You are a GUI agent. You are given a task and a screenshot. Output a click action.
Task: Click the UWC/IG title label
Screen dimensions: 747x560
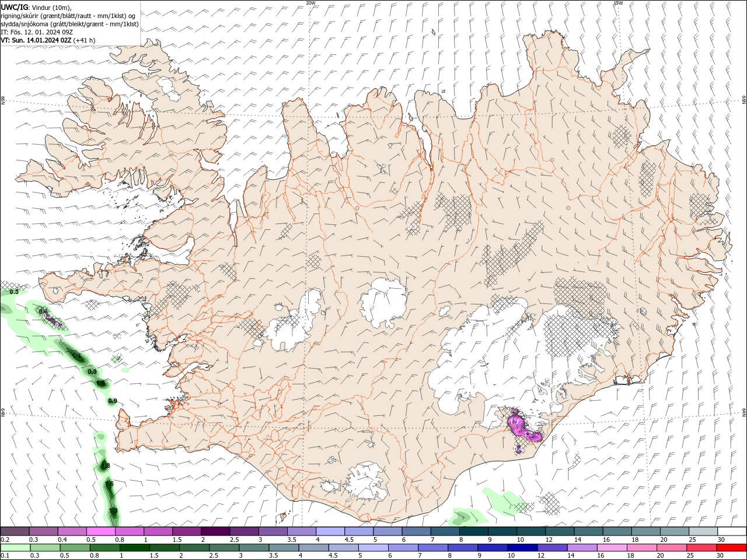(14, 6)
